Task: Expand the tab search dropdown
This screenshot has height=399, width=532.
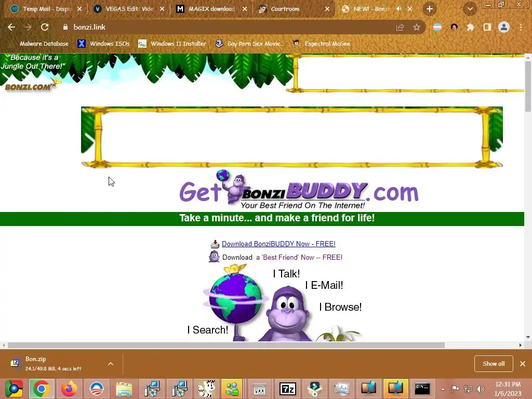Action: tap(470, 9)
